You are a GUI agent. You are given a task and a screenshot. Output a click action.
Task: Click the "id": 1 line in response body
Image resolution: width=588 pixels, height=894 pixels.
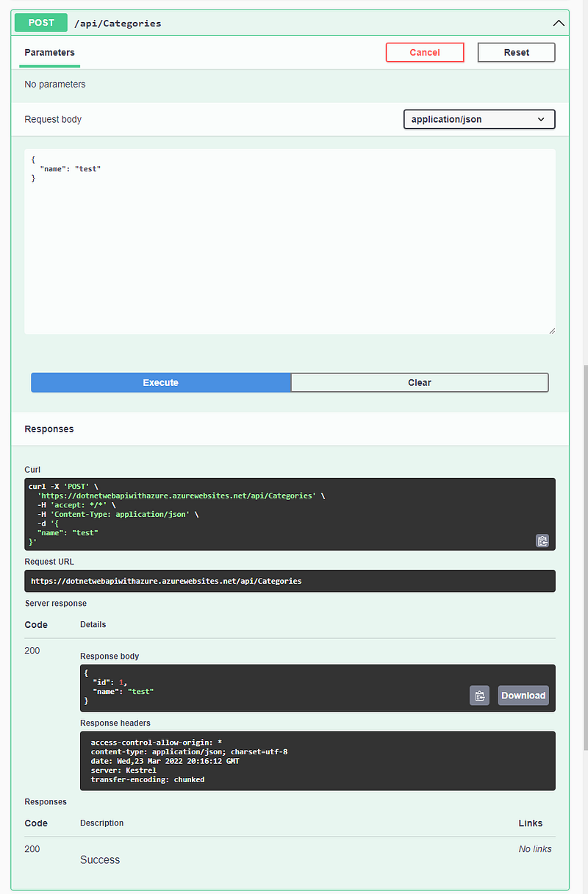point(110,682)
